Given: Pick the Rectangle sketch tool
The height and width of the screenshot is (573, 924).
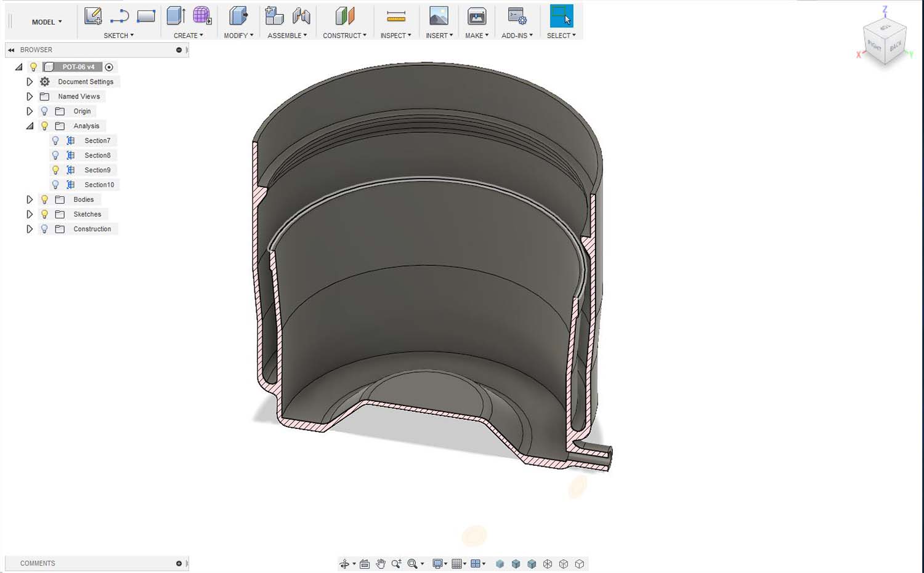Looking at the screenshot, I should point(146,16).
